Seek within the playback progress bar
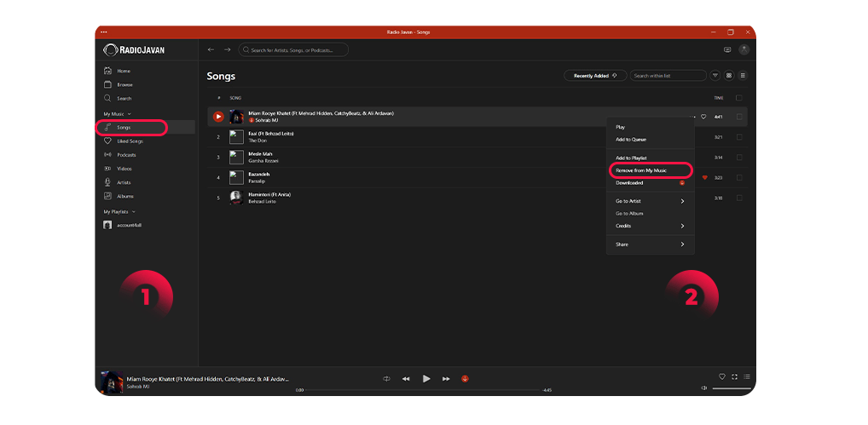The image size is (868, 425). 423,390
